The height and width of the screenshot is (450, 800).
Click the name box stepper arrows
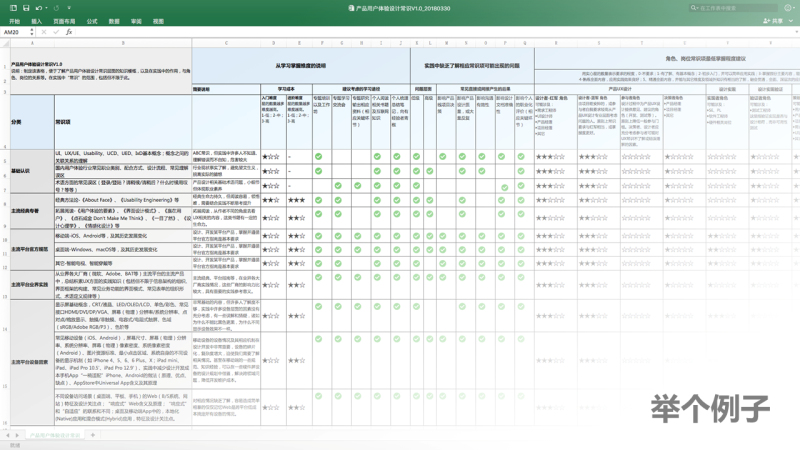pyautogui.click(x=32, y=32)
